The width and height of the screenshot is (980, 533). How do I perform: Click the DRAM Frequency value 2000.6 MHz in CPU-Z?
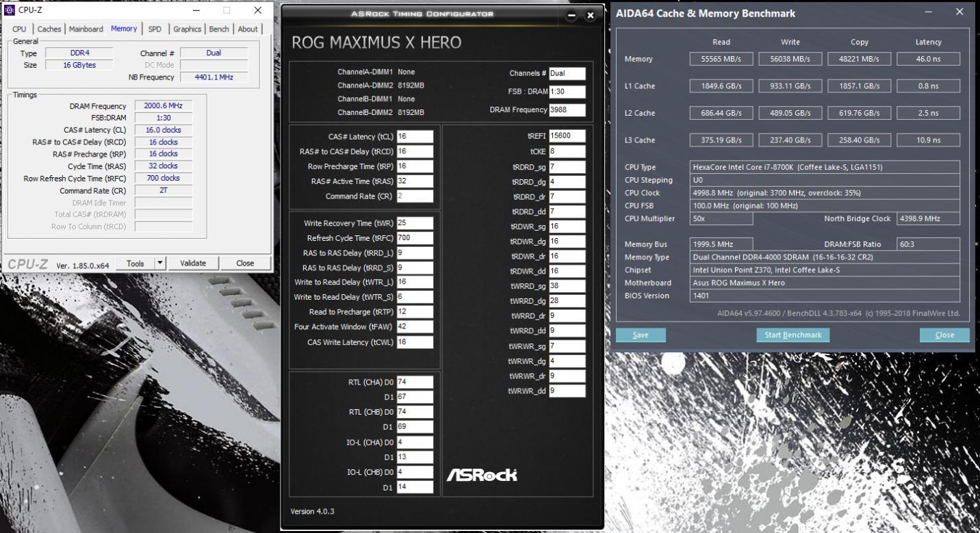pos(163,106)
